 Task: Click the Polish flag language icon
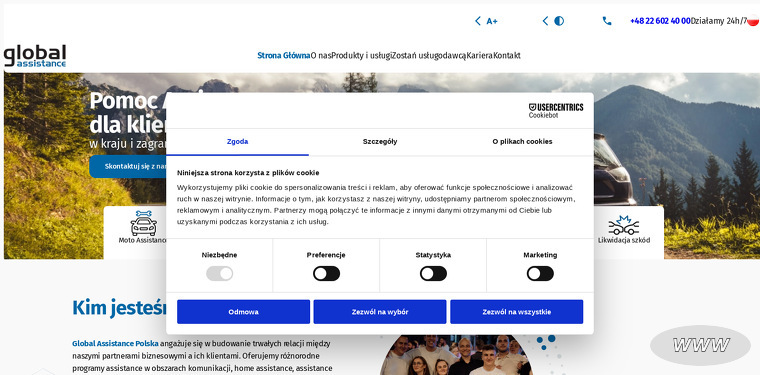(x=753, y=21)
